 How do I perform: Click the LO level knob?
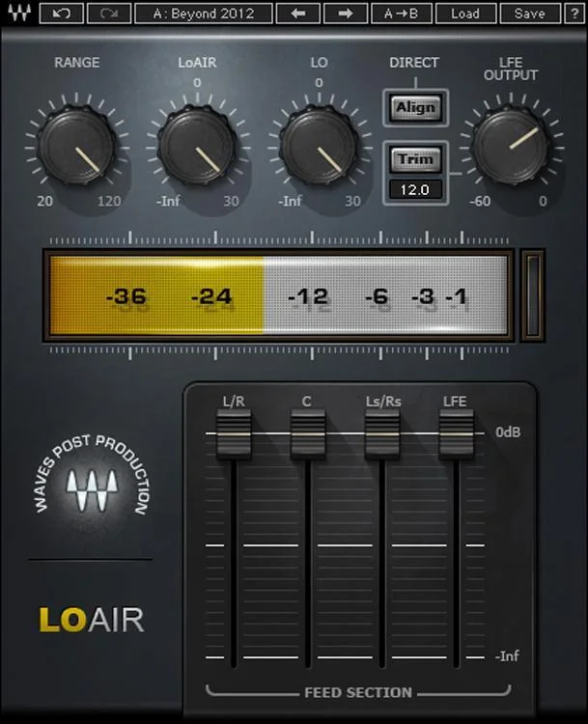(x=319, y=146)
